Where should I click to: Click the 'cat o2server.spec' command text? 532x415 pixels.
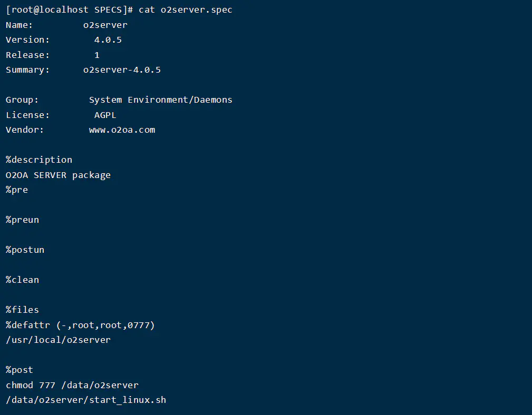(x=185, y=10)
